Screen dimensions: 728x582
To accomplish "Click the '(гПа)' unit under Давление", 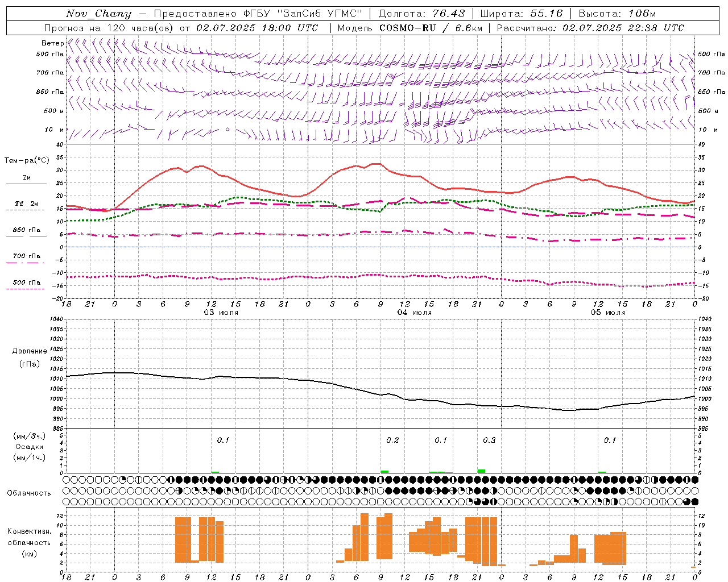I will pos(30,364).
